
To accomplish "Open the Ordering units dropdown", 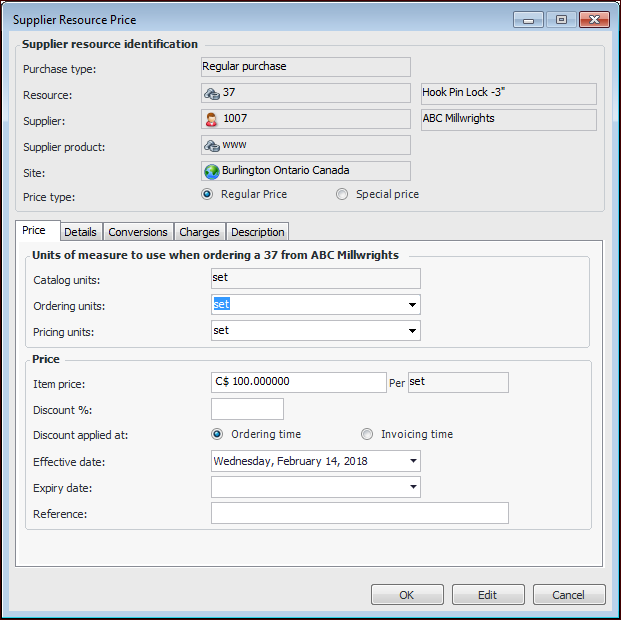I will (412, 305).
